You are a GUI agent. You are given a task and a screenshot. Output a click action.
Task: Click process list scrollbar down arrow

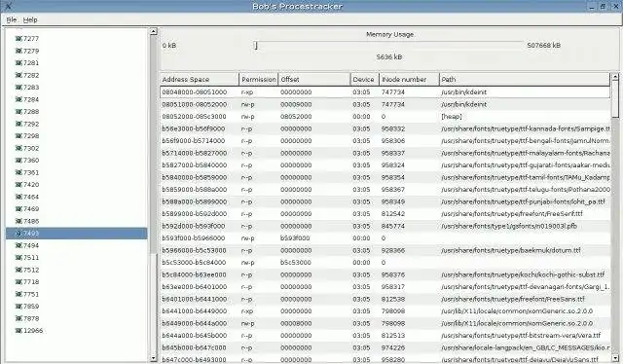coord(154,358)
